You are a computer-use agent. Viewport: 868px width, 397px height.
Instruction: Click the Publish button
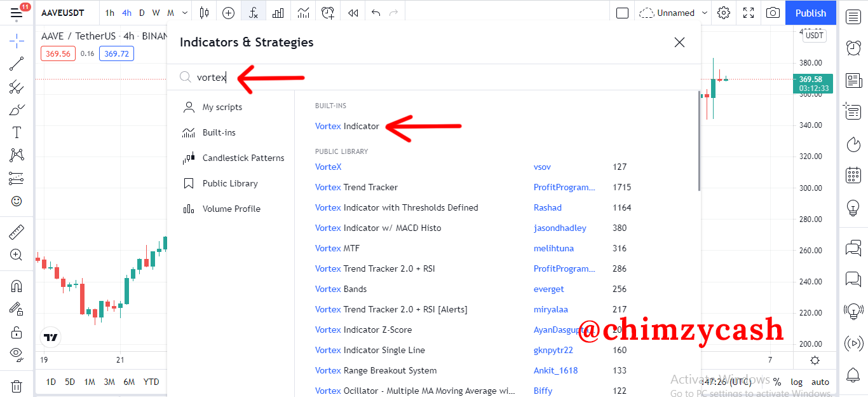tap(811, 13)
